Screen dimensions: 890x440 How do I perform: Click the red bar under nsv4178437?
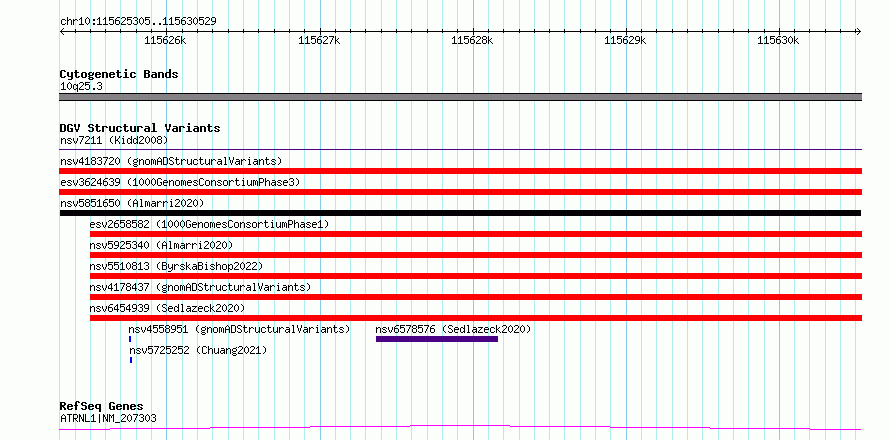476,297
